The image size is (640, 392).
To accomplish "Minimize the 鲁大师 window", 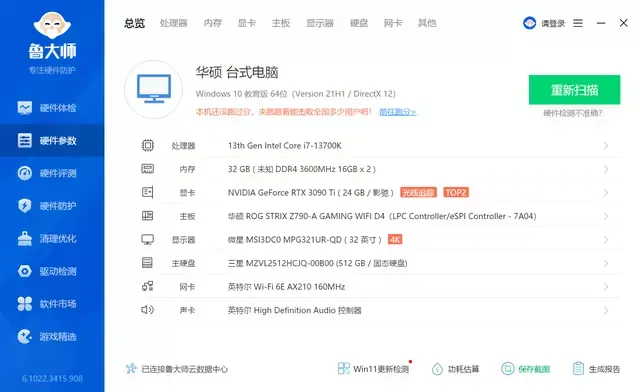I will (601, 23).
